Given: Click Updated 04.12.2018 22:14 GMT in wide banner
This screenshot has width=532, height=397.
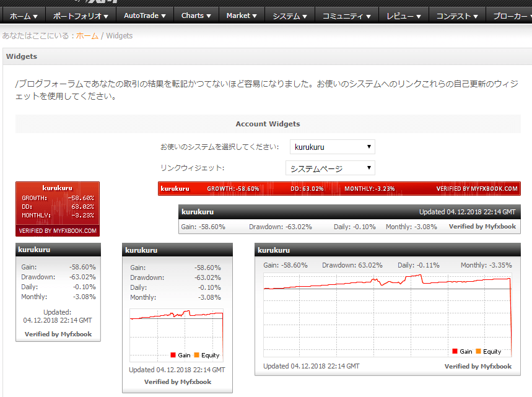Looking at the screenshot, I should coord(467,212).
